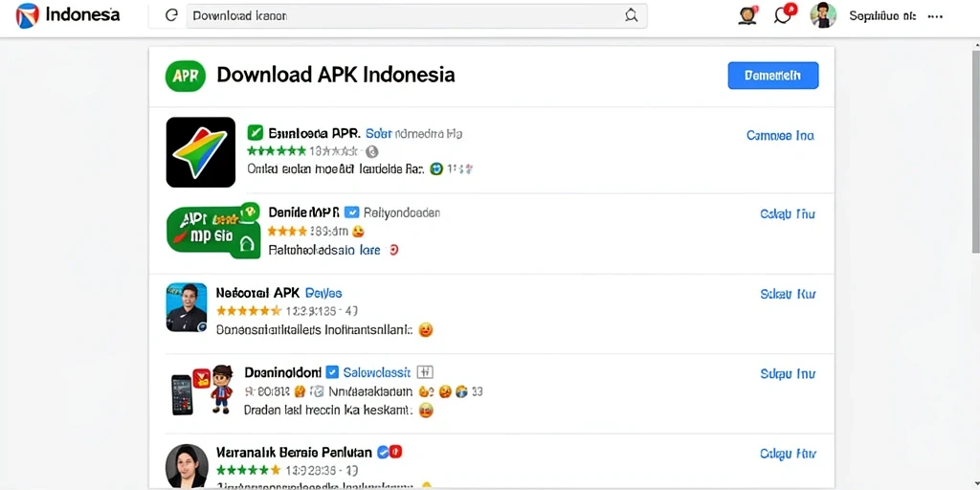Click the green checkmark badge in first result
980x490 pixels.
coord(255,132)
